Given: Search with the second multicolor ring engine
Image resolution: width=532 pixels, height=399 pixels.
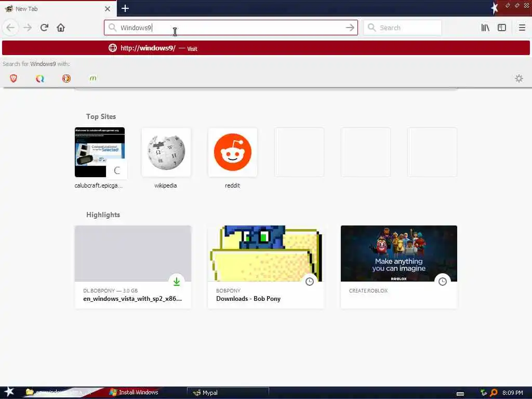Looking at the screenshot, I should (x=39, y=78).
